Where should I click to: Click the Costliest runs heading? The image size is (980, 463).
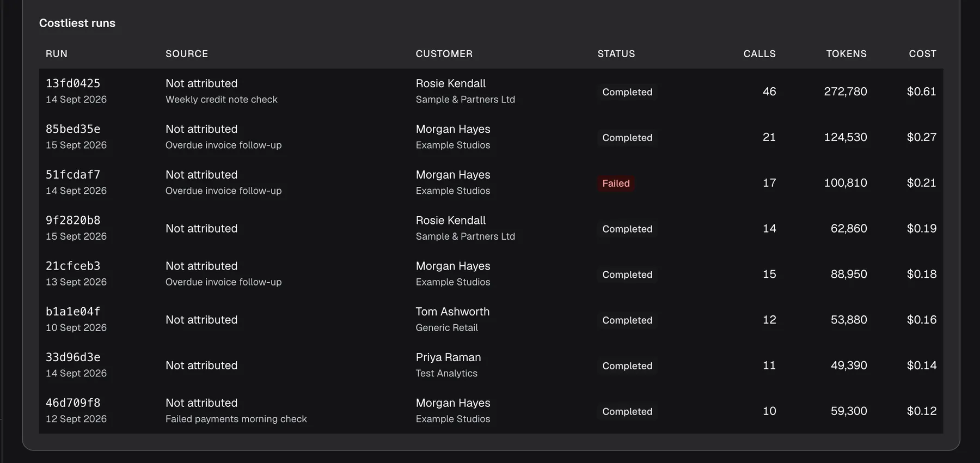click(77, 23)
